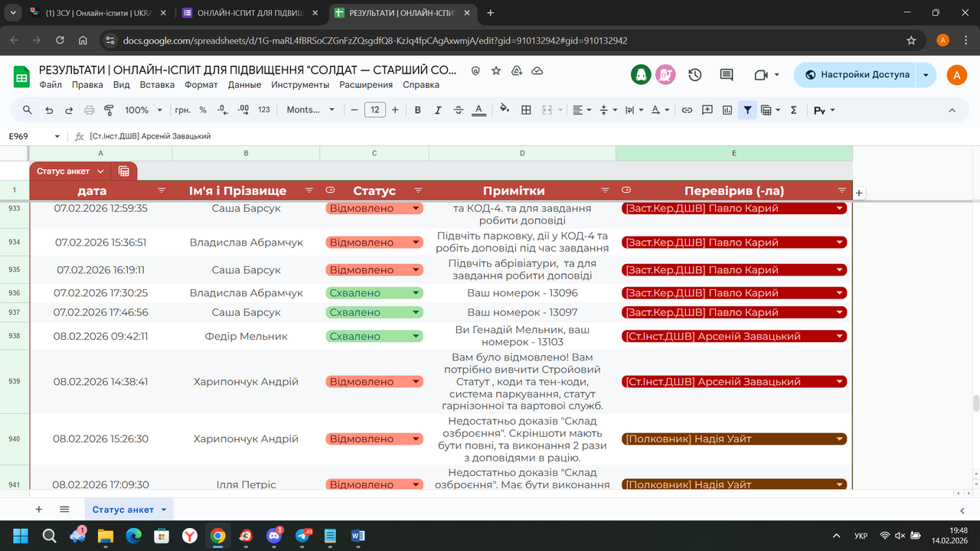Open the Правка menu
980x551 pixels.
click(87, 85)
